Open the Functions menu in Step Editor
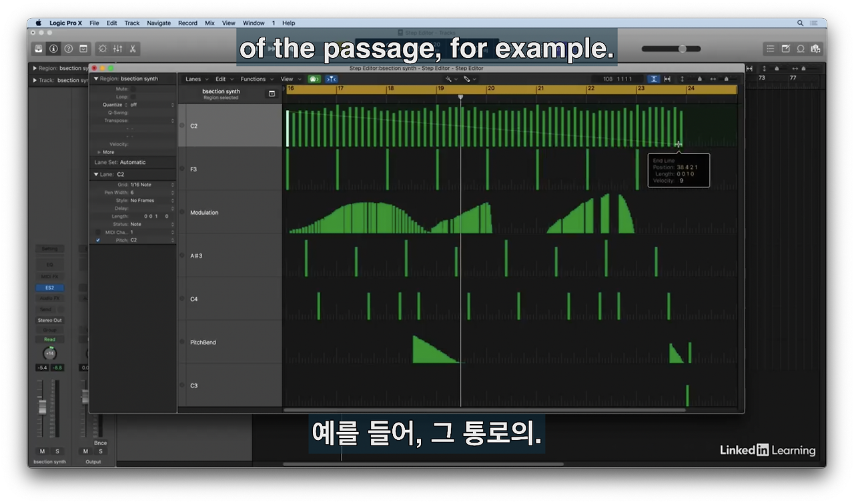 [256, 79]
